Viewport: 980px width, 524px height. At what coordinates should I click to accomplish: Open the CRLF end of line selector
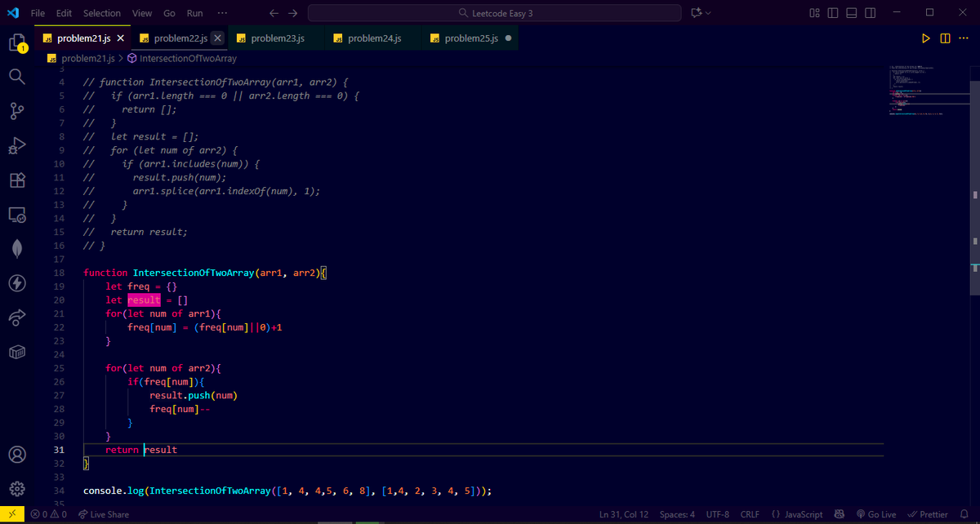click(x=750, y=514)
